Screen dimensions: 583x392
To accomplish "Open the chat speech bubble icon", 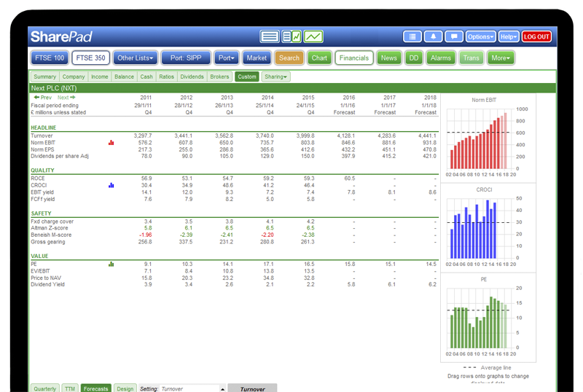I will (x=453, y=36).
